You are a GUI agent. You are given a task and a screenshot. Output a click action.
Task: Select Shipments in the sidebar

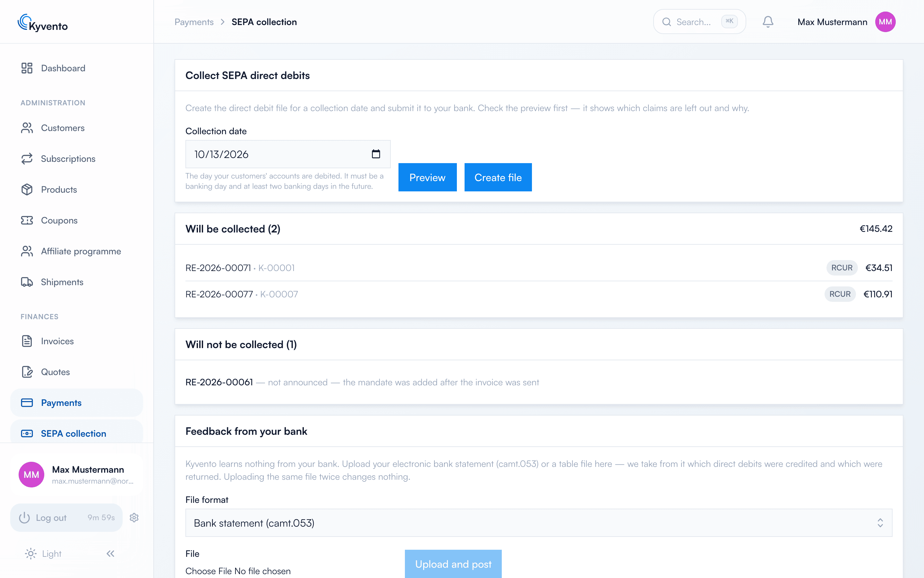tap(76, 282)
